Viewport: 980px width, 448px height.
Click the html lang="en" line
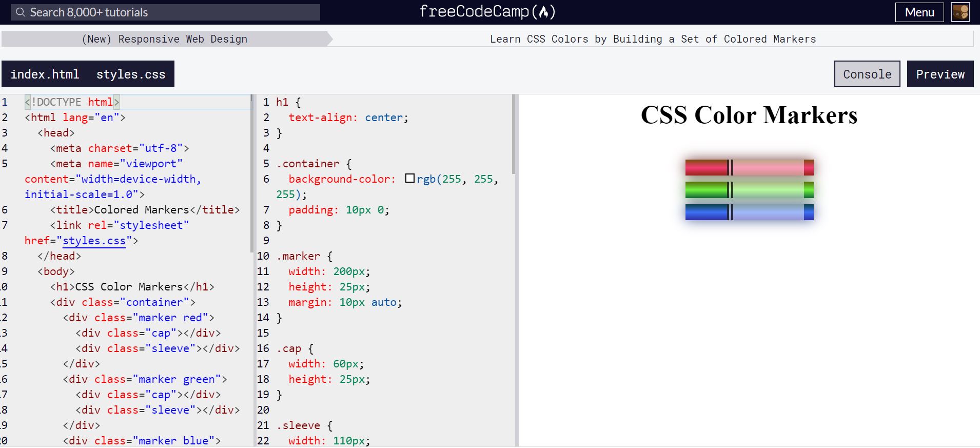75,118
